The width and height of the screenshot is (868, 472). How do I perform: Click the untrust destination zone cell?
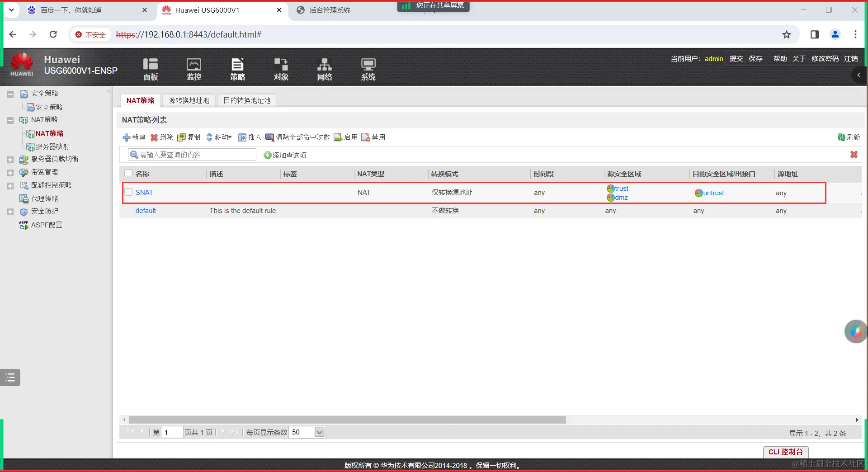709,193
